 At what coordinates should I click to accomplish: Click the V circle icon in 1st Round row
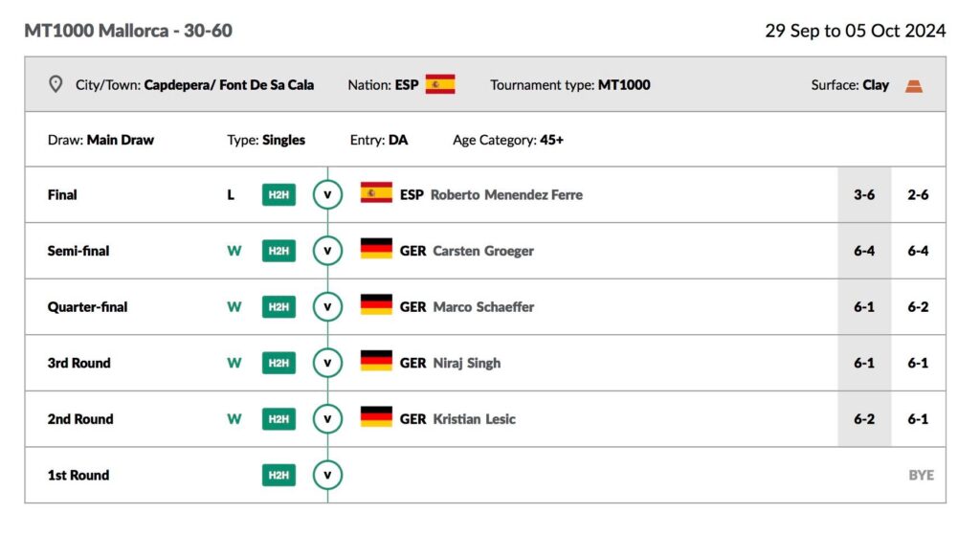(x=327, y=475)
